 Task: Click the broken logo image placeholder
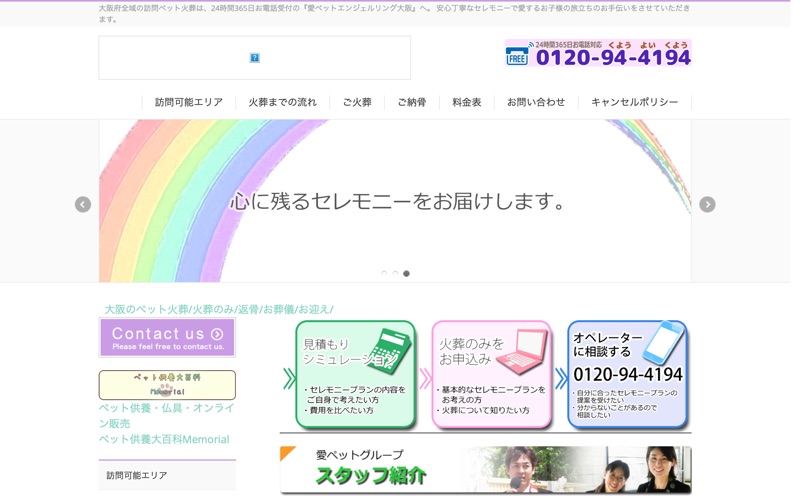(255, 58)
